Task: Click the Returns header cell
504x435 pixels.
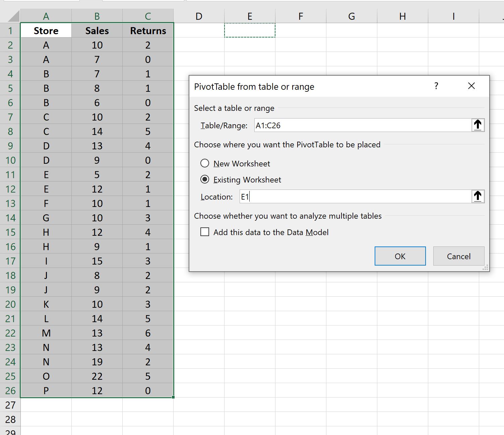Action: [x=148, y=30]
